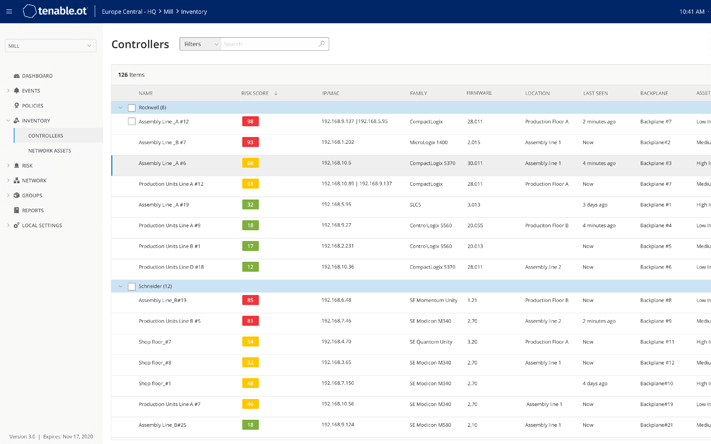Go to Dashboard menu item
711x444 pixels.
37,76
